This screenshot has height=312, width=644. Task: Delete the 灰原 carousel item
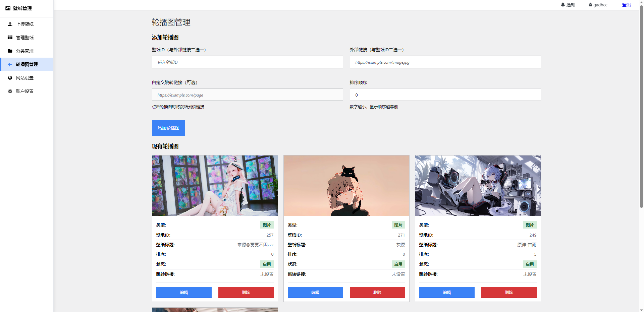tap(377, 292)
